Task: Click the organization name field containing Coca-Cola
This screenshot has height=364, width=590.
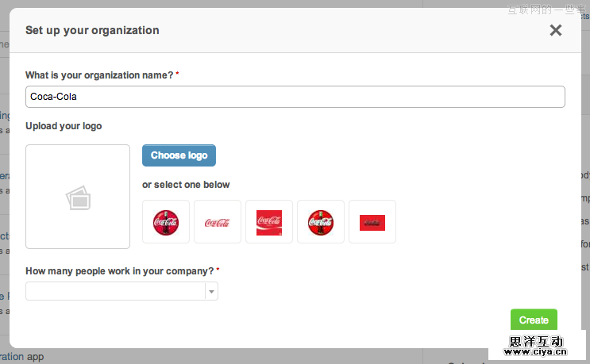Action: pos(295,97)
